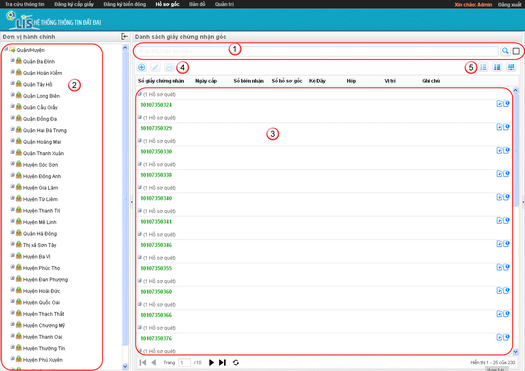Open second action icon for 10107350360
525x371 pixels.
pos(506,291)
